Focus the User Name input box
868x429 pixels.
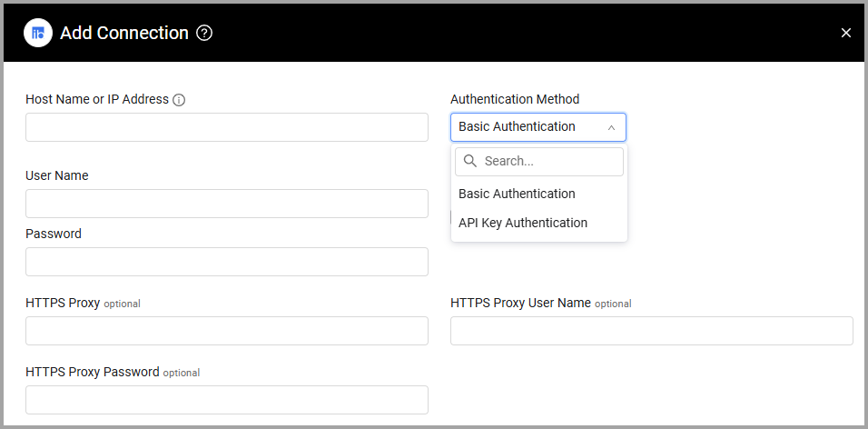227,204
